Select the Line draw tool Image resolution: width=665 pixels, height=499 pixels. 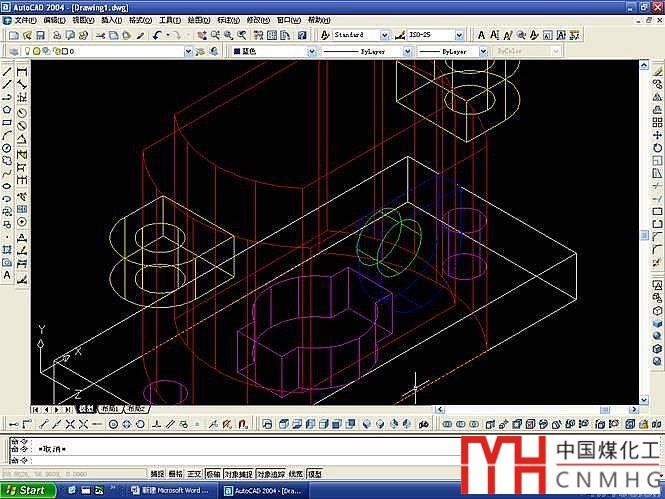coord(7,72)
